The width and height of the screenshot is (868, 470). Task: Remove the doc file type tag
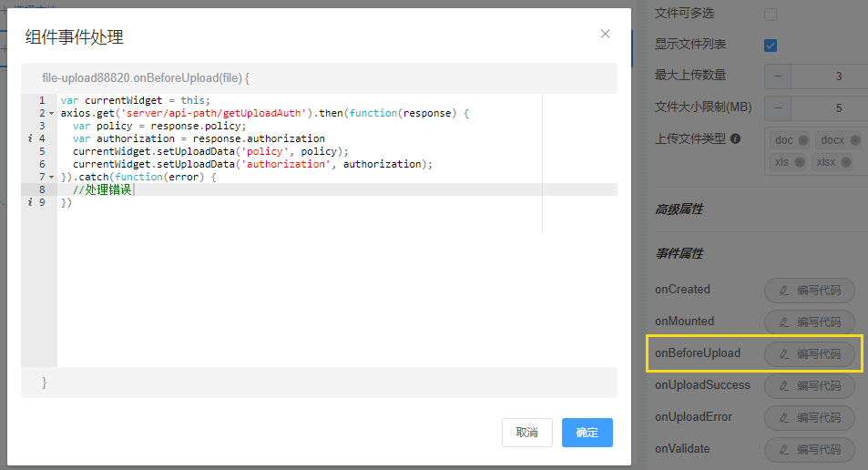click(803, 140)
